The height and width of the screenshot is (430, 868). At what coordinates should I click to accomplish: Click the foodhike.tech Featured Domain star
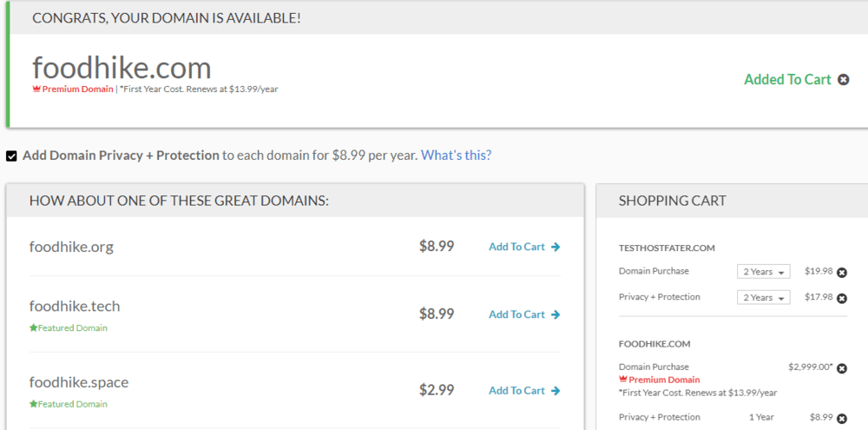pos(33,328)
